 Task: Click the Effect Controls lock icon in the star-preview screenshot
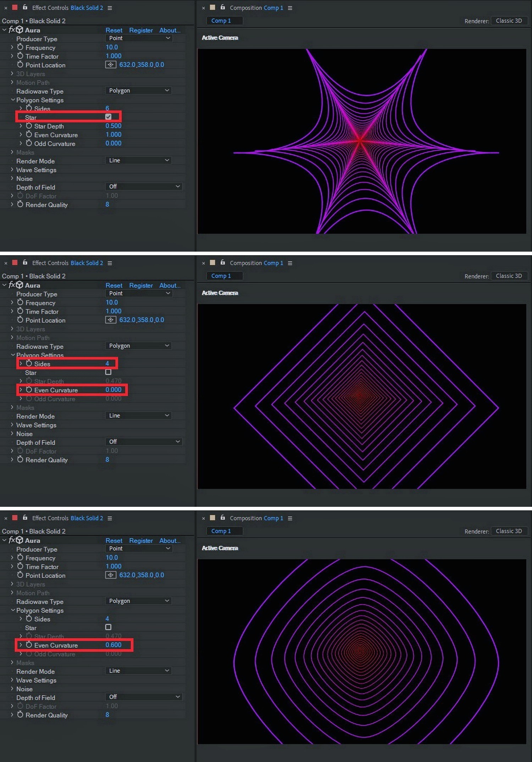pos(25,7)
